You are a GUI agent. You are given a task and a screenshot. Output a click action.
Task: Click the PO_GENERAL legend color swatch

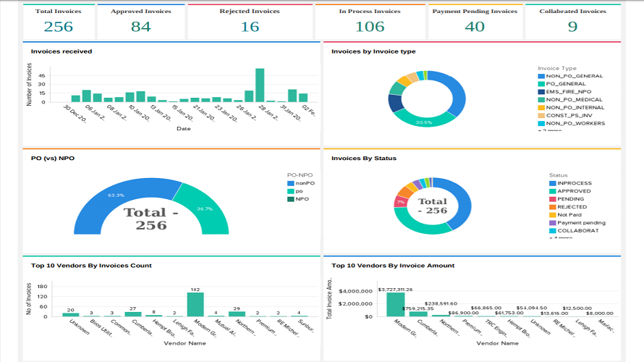541,84
